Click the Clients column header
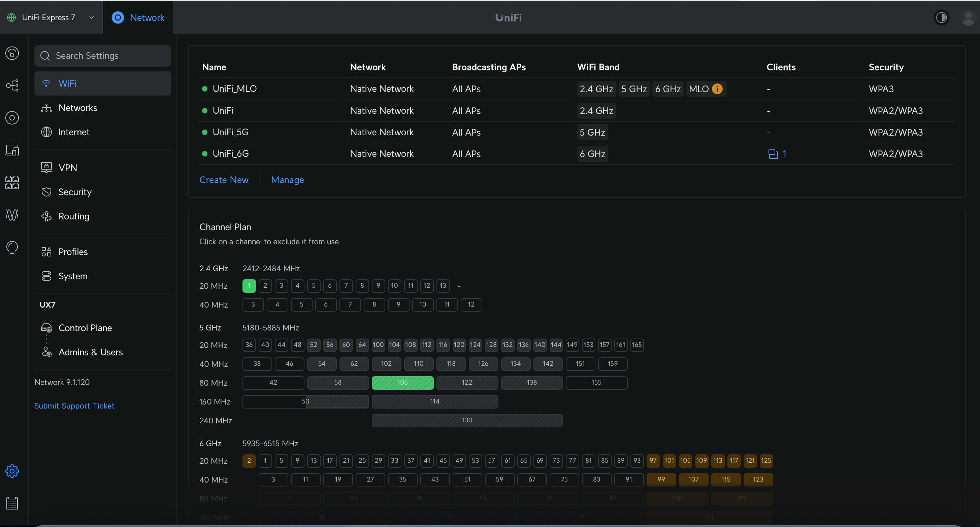This screenshot has height=527, width=980. pos(781,67)
